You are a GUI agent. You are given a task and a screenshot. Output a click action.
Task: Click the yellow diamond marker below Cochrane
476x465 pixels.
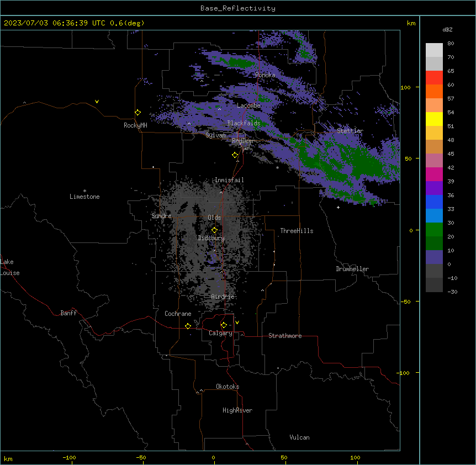[188, 326]
